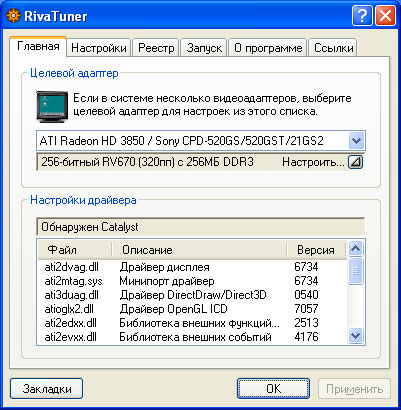
Task: Expand the target adapter dropdown arrow
Action: (356, 141)
